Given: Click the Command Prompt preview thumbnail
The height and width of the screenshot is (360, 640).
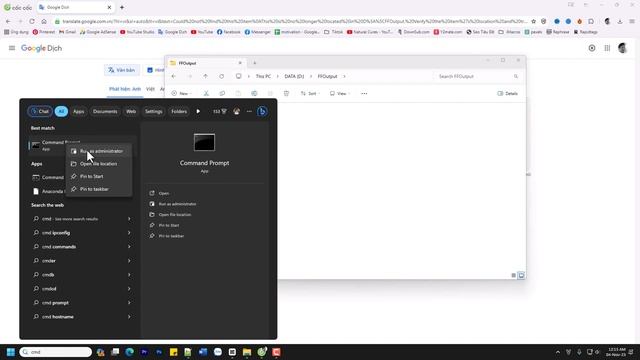Looking at the screenshot, I should [204, 142].
